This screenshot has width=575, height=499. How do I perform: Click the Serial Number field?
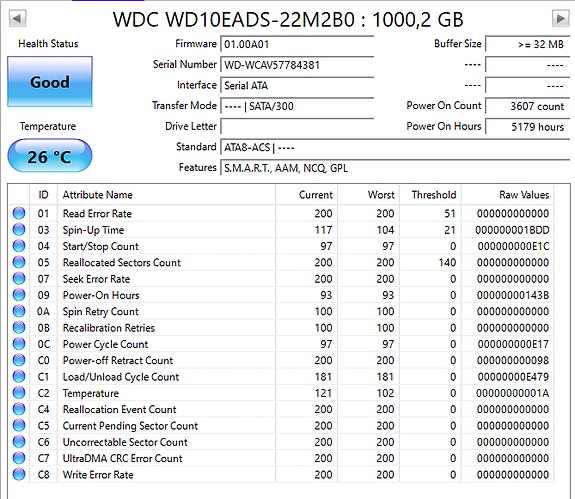[x=297, y=65]
